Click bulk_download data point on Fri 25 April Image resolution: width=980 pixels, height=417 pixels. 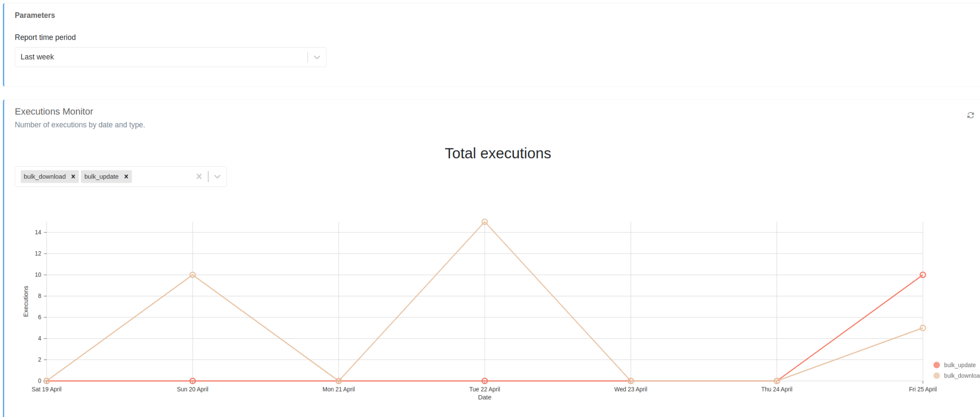(x=923, y=328)
